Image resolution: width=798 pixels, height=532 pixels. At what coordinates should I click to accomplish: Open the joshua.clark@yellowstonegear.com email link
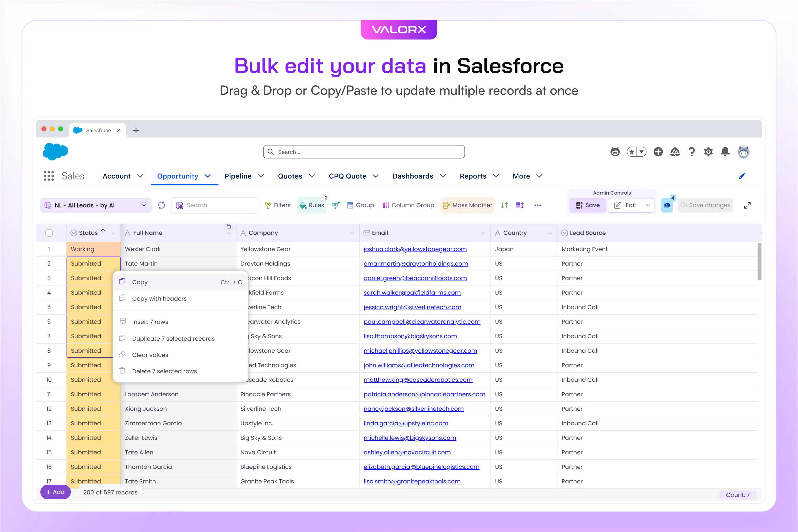point(415,249)
